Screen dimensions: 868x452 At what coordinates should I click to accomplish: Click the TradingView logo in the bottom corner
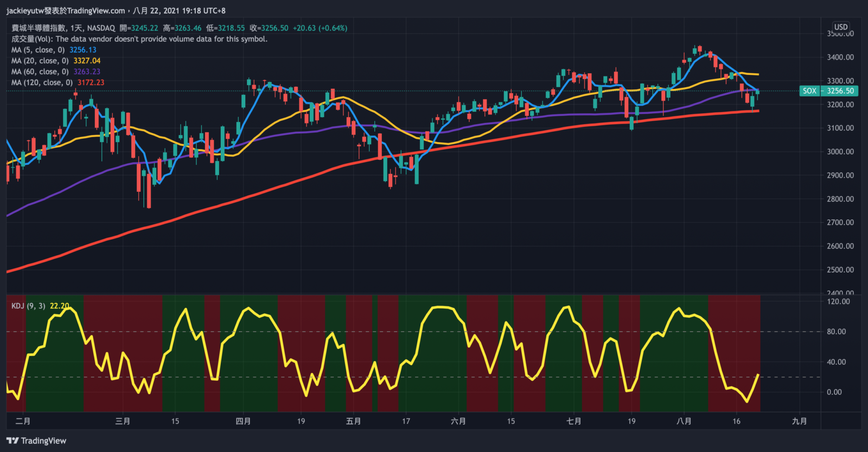pyautogui.click(x=36, y=441)
